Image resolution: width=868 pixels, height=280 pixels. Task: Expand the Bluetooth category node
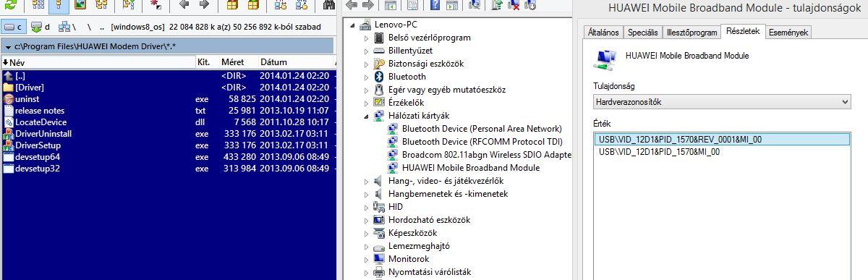tap(366, 77)
